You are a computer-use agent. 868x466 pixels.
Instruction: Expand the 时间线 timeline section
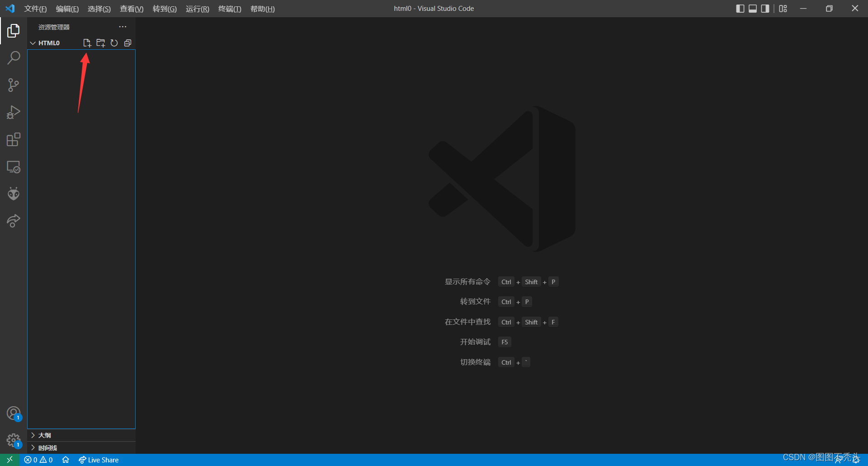click(81, 448)
